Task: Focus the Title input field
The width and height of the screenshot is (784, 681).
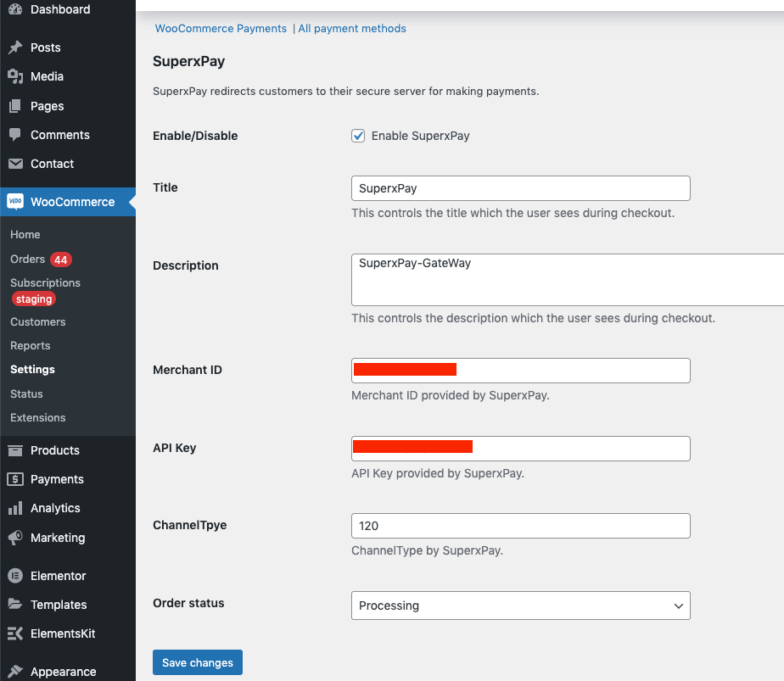Action: [520, 188]
